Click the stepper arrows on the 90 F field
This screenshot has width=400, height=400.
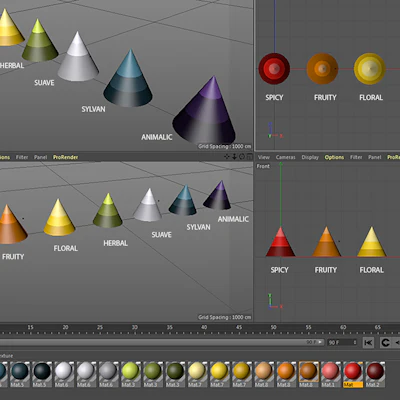pyautogui.click(x=355, y=342)
